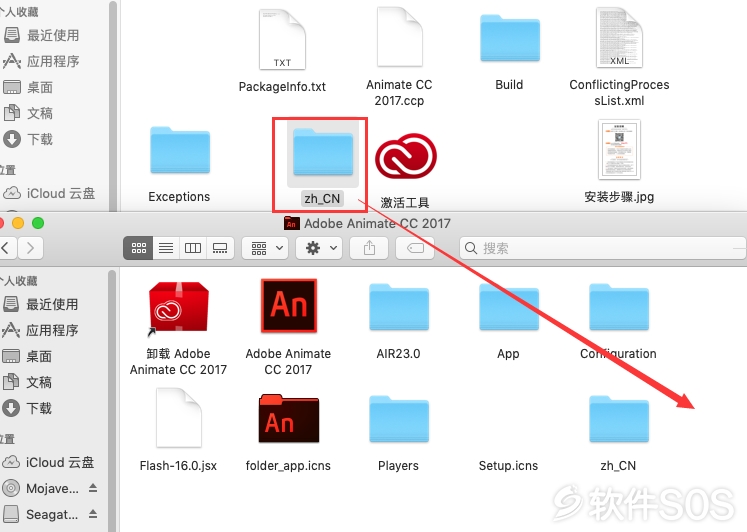Click Adobe Animate CC 2017 window title icon

(292, 223)
